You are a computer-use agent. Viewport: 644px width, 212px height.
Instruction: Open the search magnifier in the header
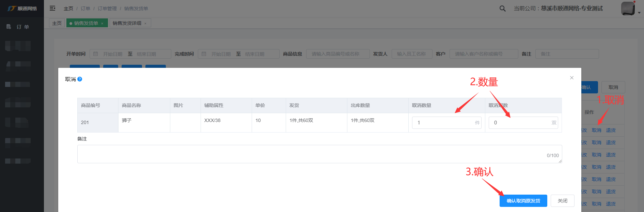tap(502, 9)
